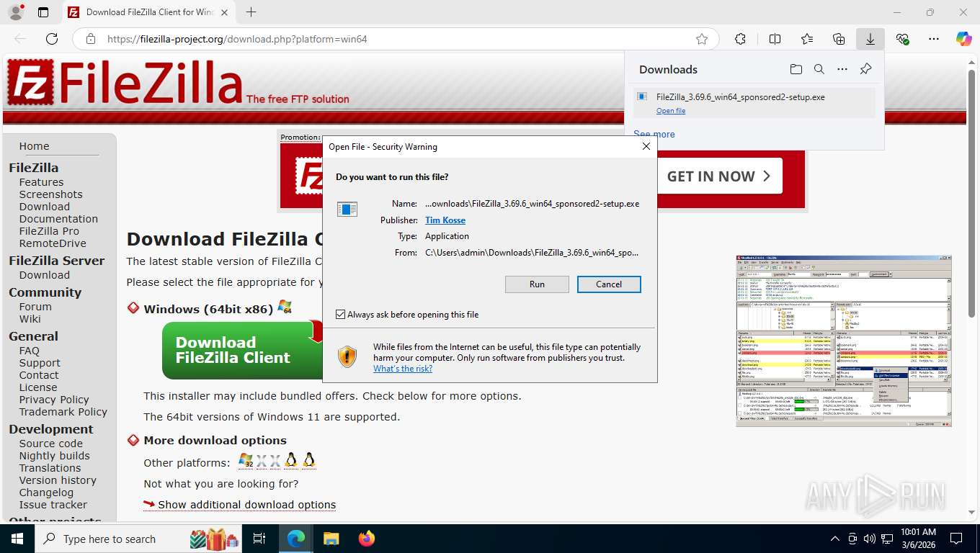The width and height of the screenshot is (980, 553).
Task: Open Nightly builds sidebar link
Action: 54,456
